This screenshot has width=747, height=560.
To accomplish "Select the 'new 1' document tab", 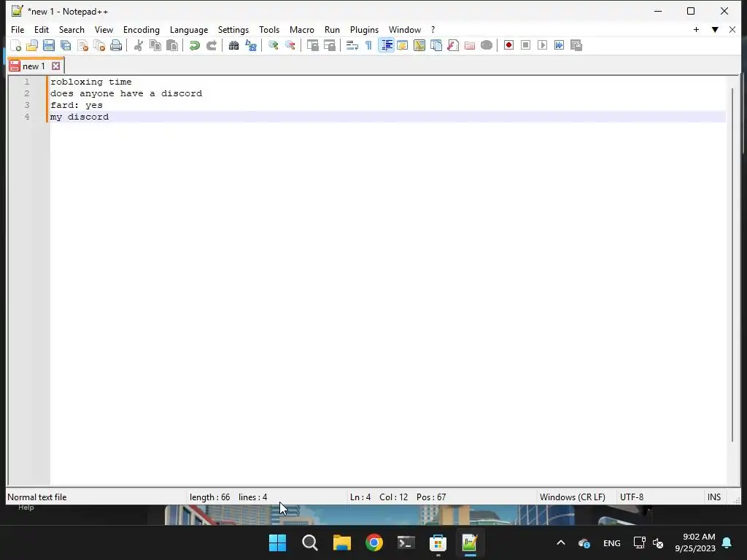I will click(34, 66).
